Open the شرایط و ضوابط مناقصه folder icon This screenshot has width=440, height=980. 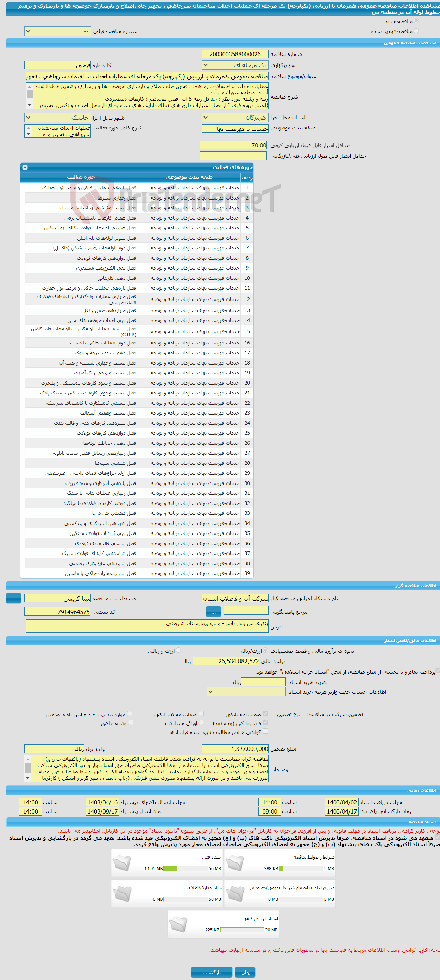[x=235, y=863]
